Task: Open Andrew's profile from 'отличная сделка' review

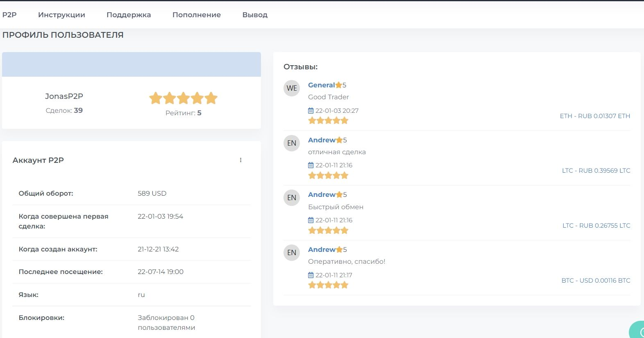Action: click(322, 140)
